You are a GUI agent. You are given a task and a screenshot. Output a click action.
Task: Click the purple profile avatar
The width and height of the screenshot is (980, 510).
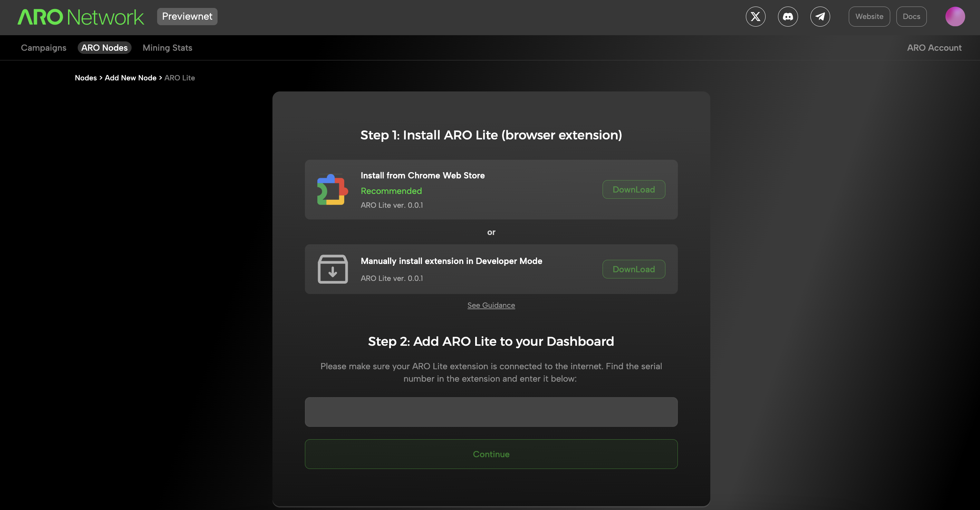[955, 17]
